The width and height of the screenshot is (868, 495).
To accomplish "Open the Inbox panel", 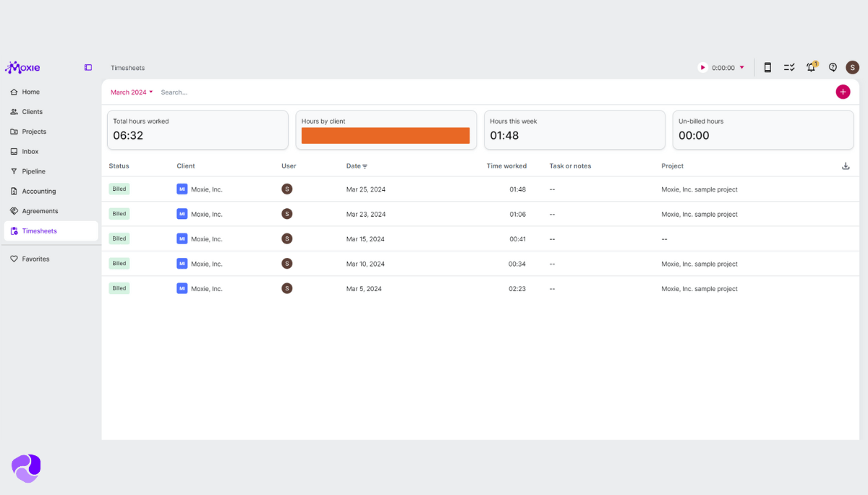I will point(29,151).
